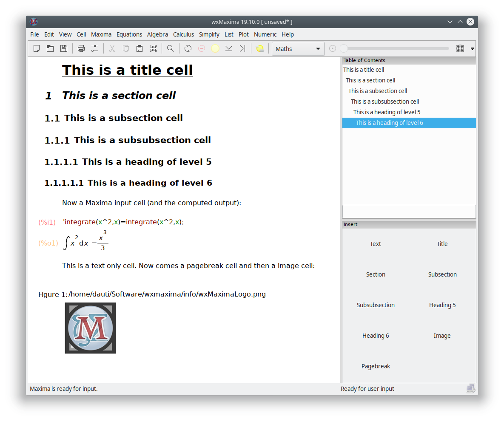Viewport: 504px width, 421px height.
Task: Open the Simplify menu
Action: tap(209, 34)
